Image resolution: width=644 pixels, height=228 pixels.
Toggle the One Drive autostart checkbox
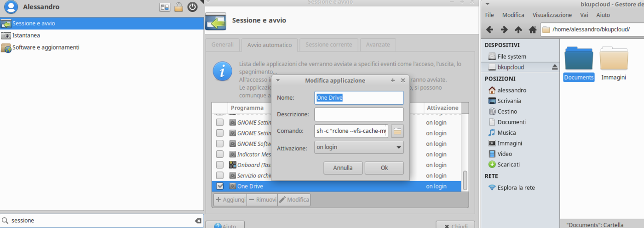(x=220, y=186)
